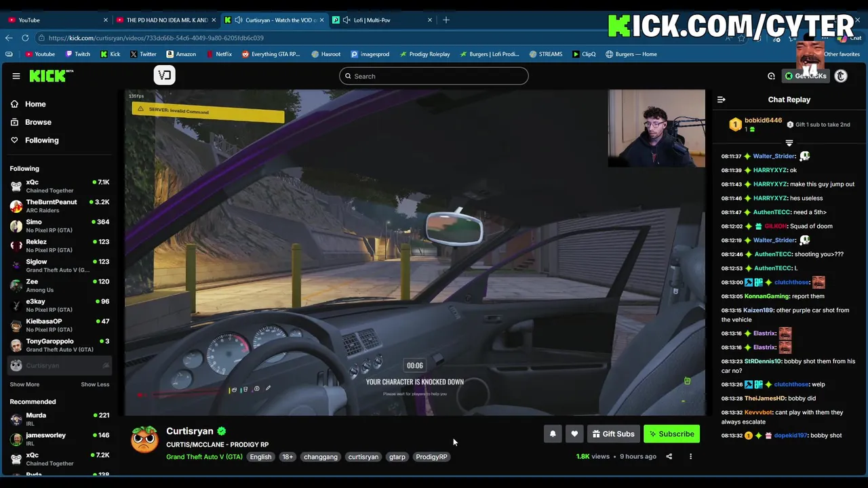Click the 18+ tag
This screenshot has width=868, height=488.
pyautogui.click(x=288, y=457)
